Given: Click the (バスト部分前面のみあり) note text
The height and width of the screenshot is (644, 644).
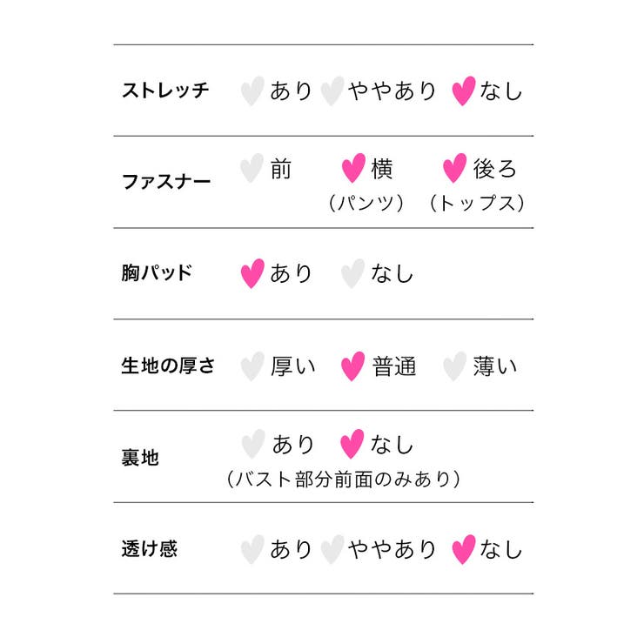Looking at the screenshot, I should 343,480.
